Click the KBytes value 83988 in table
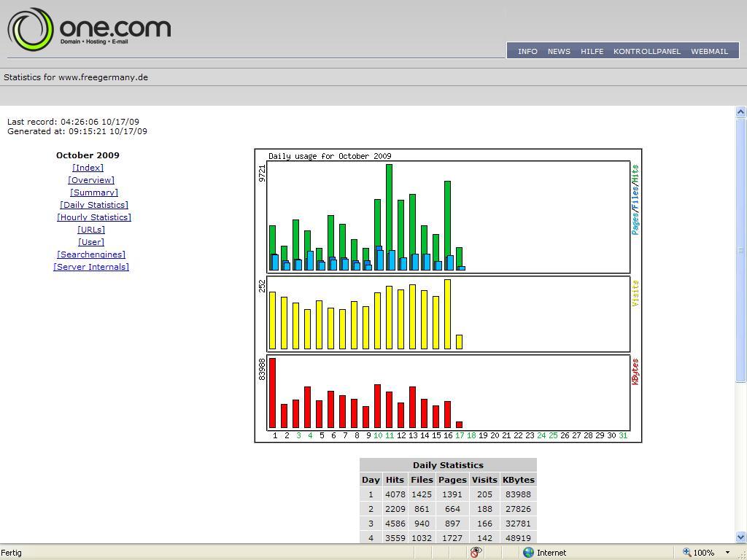 (x=519, y=494)
